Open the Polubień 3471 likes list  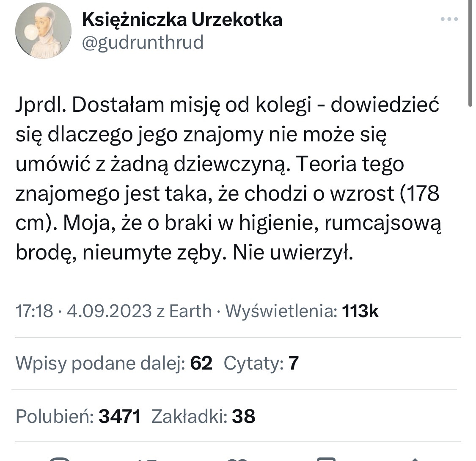(78, 416)
